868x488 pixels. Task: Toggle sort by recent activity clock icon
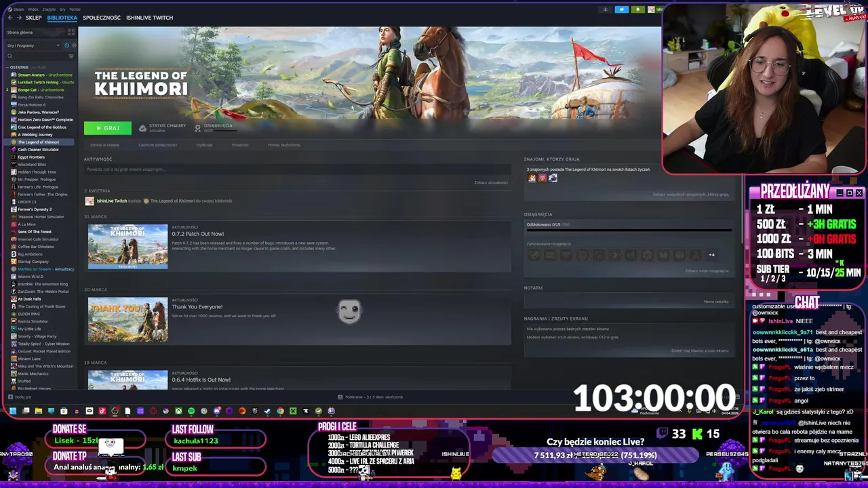66,45
